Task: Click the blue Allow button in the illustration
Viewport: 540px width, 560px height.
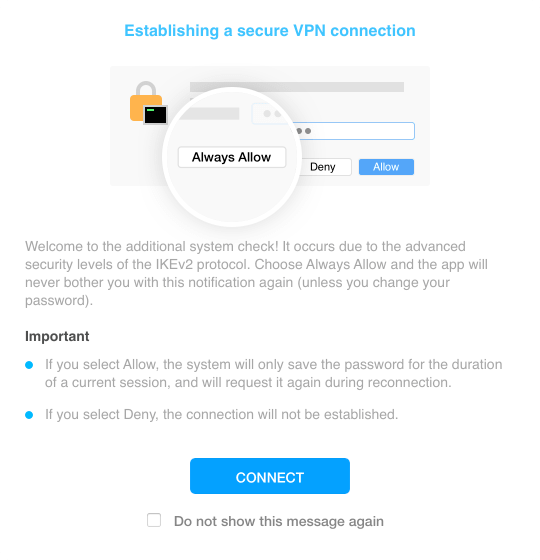Action: click(x=386, y=167)
